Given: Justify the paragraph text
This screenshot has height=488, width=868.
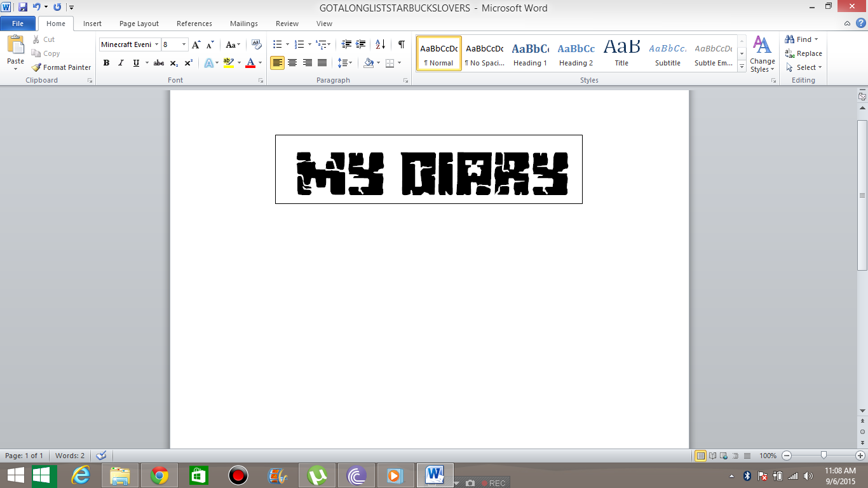Looking at the screenshot, I should [x=322, y=63].
